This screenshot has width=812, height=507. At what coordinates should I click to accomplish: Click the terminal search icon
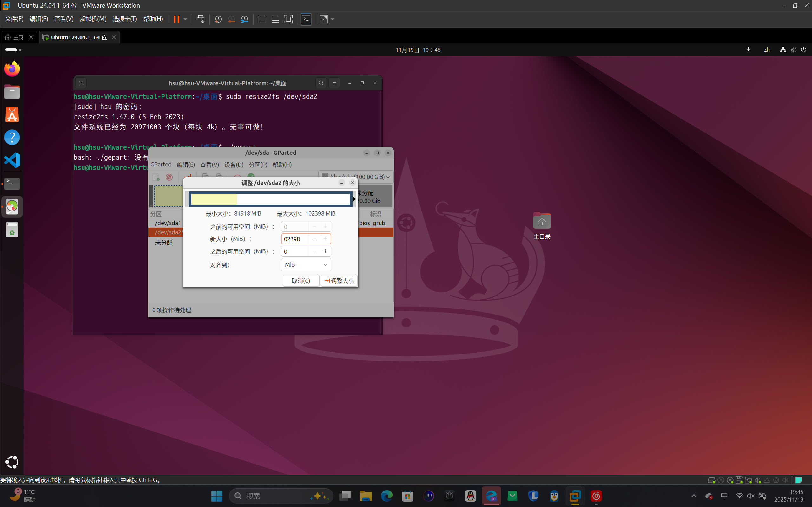click(x=321, y=83)
